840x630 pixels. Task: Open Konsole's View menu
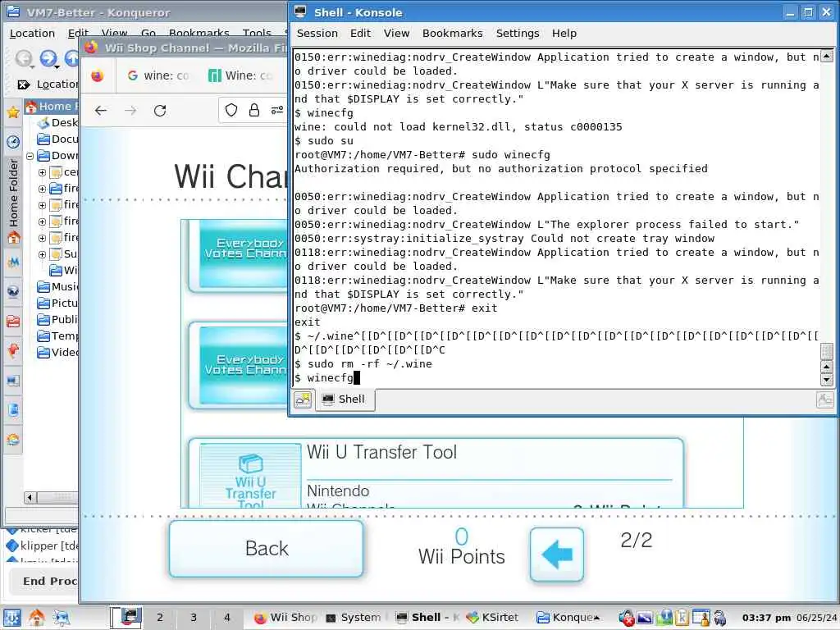point(396,33)
